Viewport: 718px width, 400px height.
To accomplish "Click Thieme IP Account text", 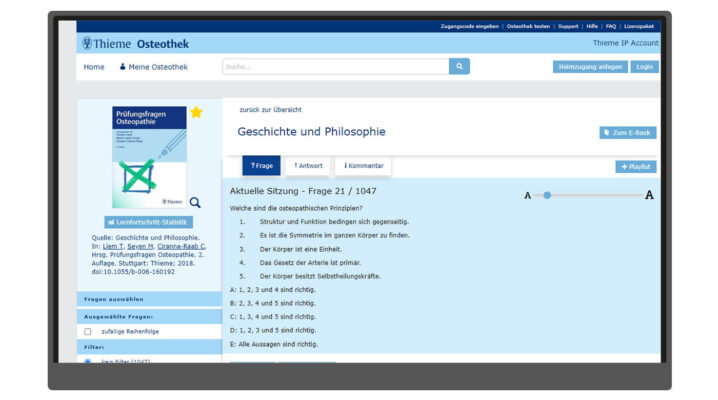I will point(626,43).
